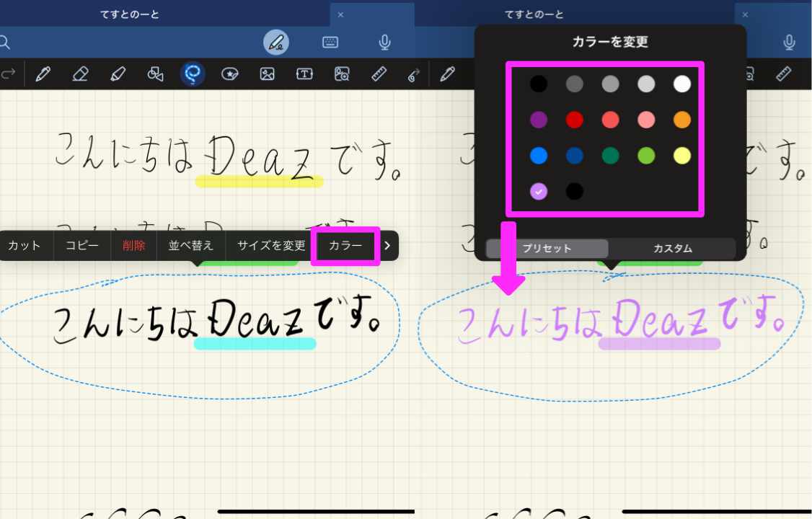
Task: Tap the search magnifier icon
Action: (5, 42)
